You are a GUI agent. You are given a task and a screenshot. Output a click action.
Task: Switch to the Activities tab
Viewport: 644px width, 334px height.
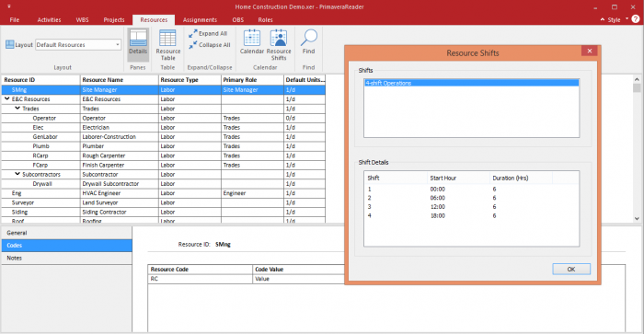(49, 19)
